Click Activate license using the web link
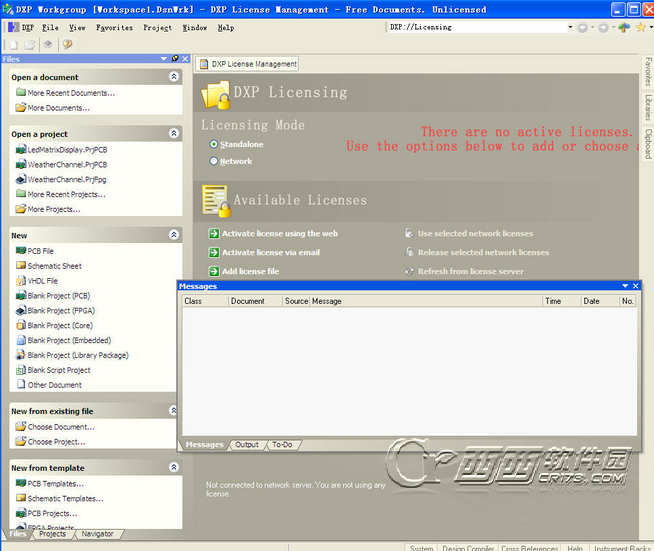 pyautogui.click(x=280, y=234)
